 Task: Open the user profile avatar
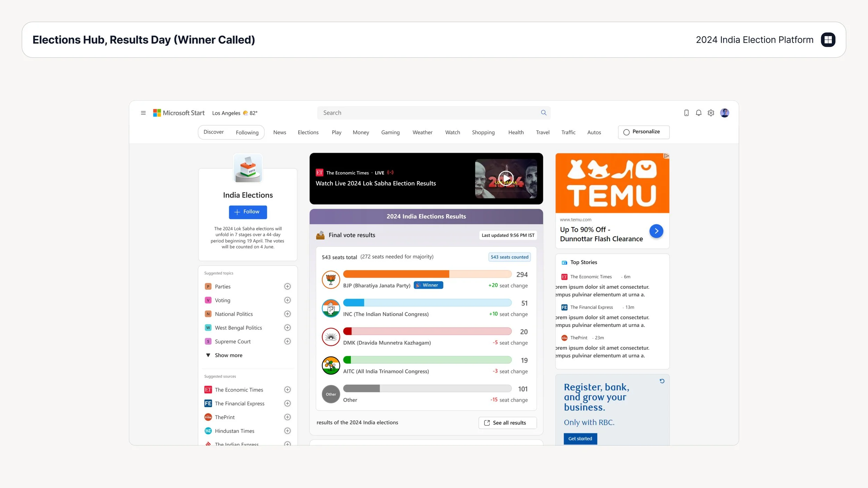point(724,113)
